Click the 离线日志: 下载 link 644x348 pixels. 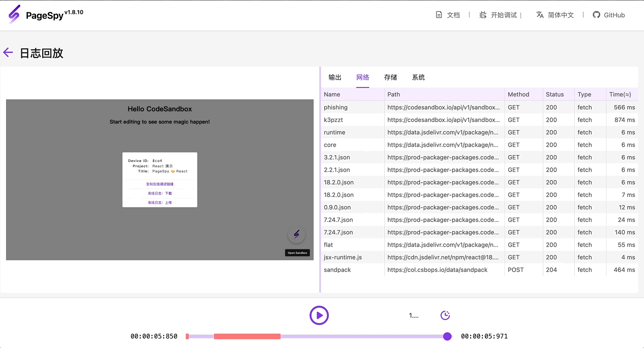pos(159,193)
